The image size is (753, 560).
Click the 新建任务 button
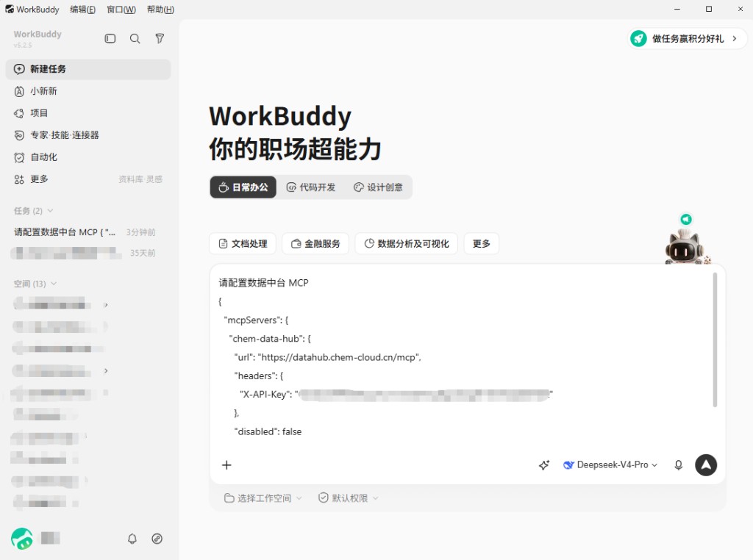pos(88,69)
